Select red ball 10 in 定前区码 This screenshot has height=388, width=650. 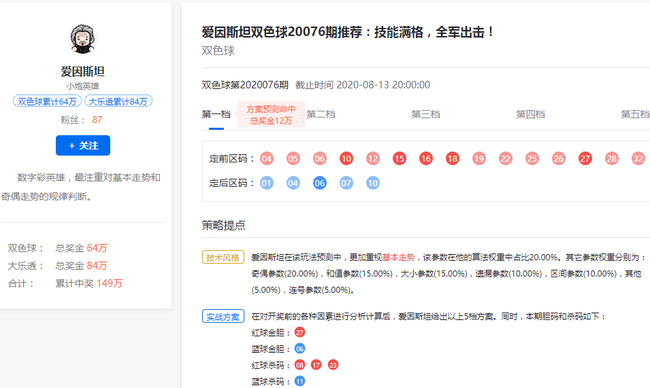346,158
